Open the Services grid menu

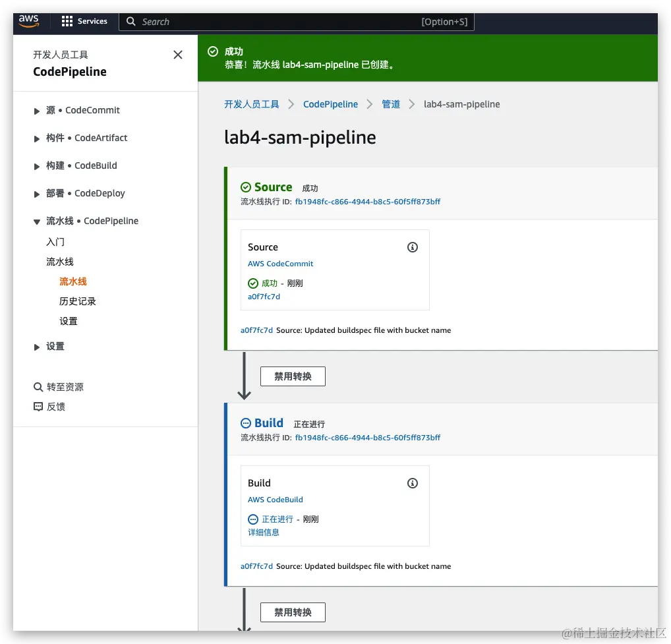[x=67, y=21]
